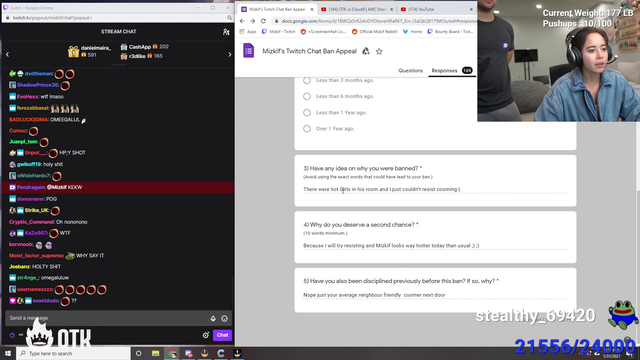Close the OTK vs Cloud9 YouTube tab
Viewport: 640px width, 360px height.
(x=391, y=9)
